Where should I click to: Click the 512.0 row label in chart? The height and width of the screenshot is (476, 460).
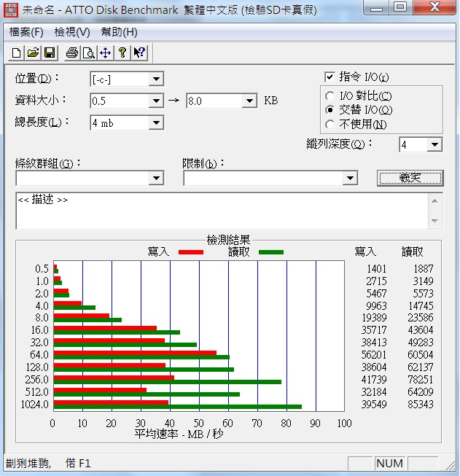click(x=36, y=392)
